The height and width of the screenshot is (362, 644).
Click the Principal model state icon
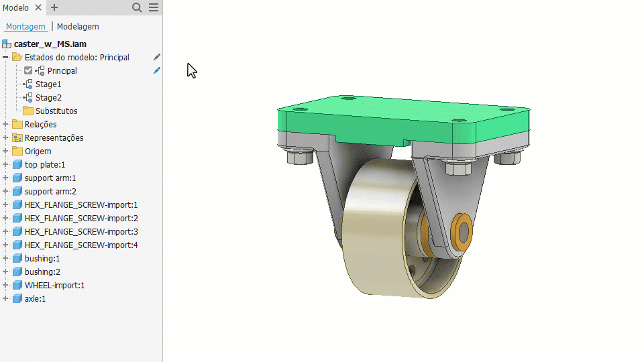40,70
